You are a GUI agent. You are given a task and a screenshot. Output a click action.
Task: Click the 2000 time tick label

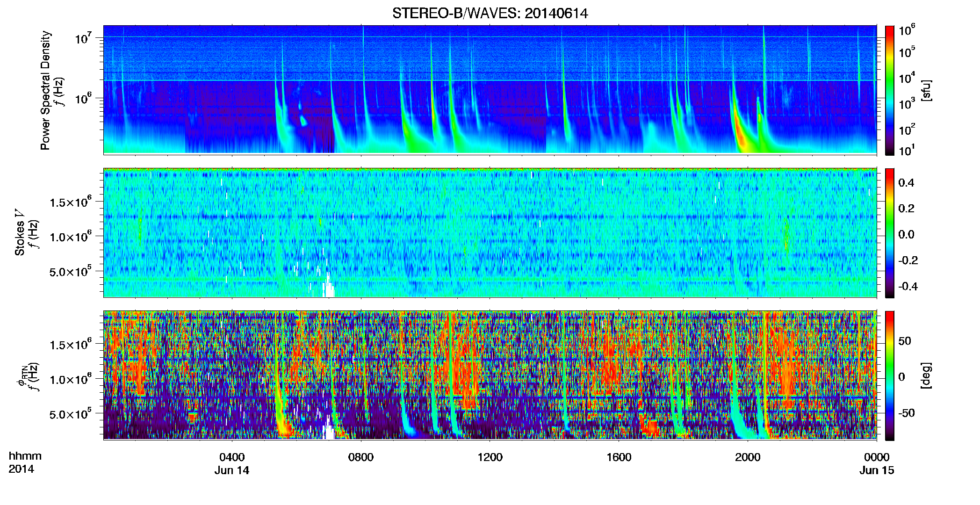tap(748, 457)
